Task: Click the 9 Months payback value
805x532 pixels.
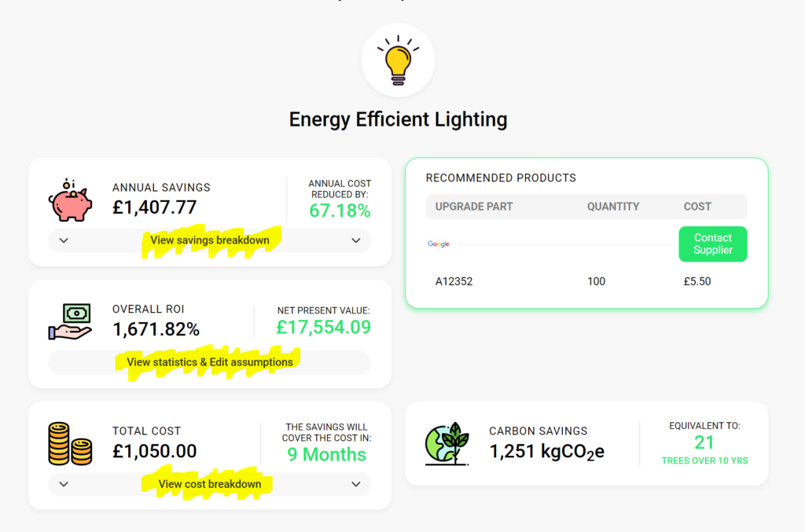Action: [x=326, y=454]
